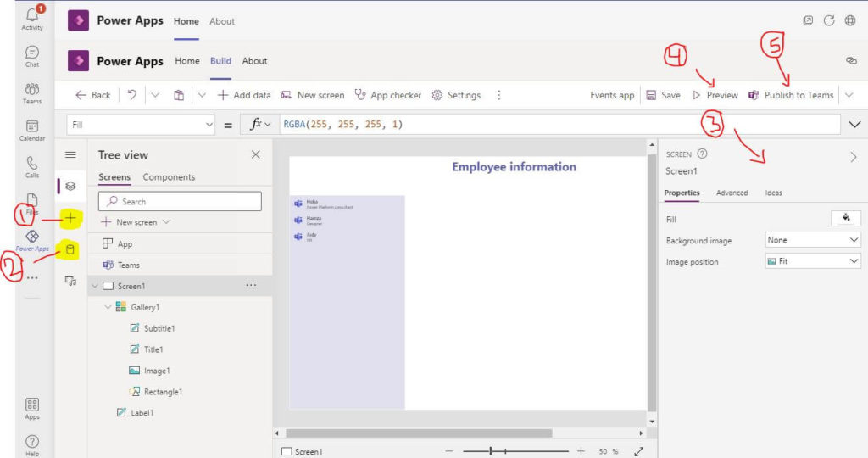Click the tree view Search field
Viewport: 868px width, 458px height.
180,201
